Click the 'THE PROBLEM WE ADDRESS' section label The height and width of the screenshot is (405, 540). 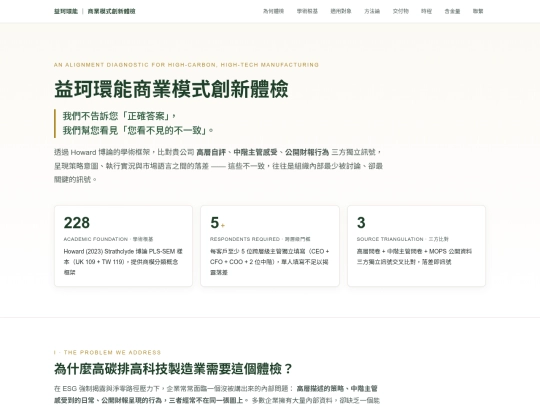click(107, 353)
